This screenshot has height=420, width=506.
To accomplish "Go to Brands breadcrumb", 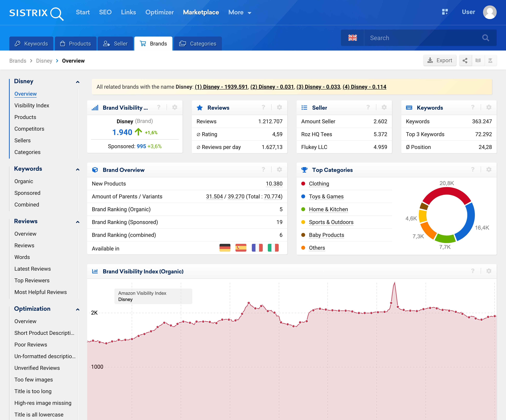I will tap(18, 61).
